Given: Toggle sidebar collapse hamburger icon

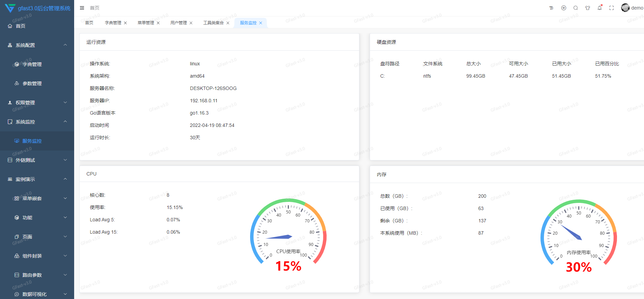Looking at the screenshot, I should [82, 8].
